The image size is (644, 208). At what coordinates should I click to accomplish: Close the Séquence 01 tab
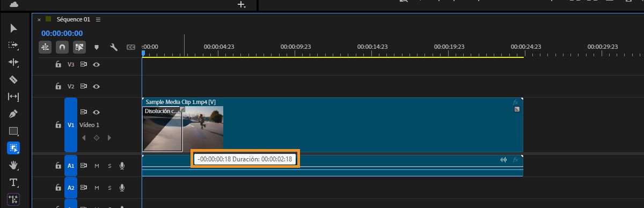39,19
